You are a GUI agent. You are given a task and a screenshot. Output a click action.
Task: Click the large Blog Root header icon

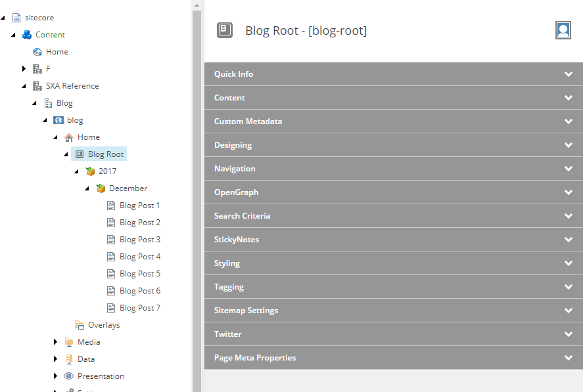click(225, 30)
